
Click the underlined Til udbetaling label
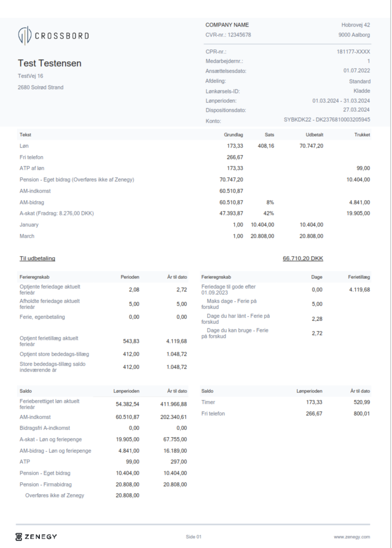pos(37,258)
